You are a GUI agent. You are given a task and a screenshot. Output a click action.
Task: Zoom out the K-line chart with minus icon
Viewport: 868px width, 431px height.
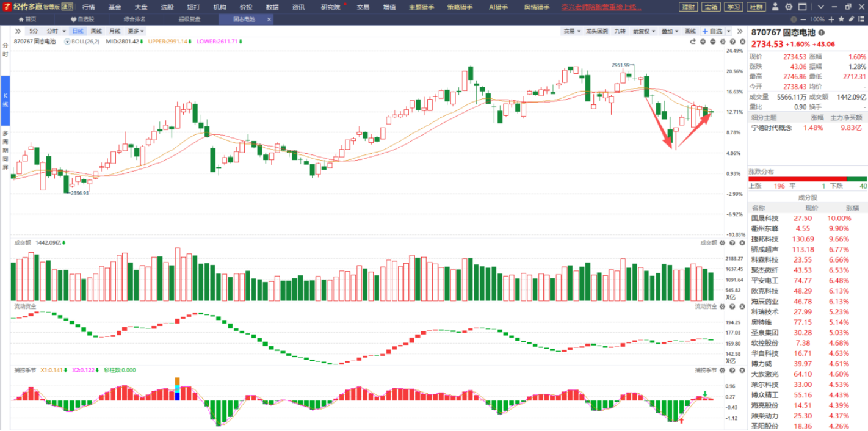click(x=712, y=42)
